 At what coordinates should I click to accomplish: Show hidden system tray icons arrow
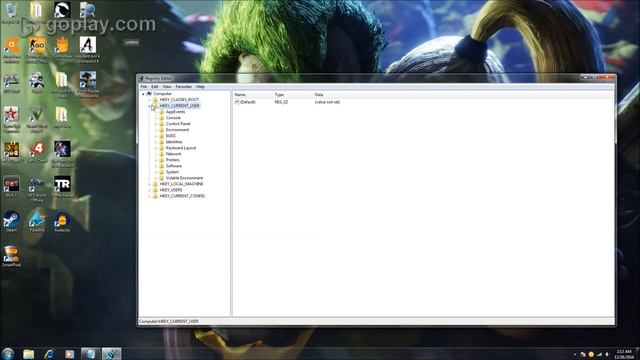575,354
